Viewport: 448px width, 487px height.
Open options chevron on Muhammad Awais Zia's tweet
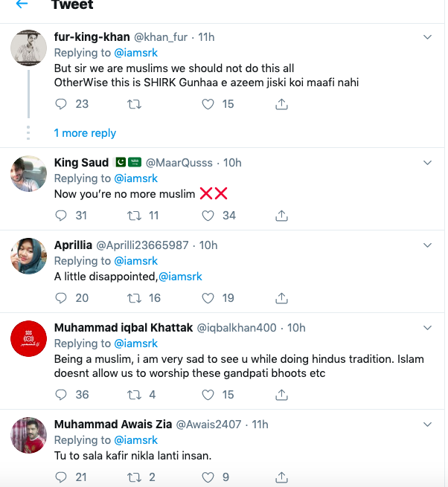click(x=428, y=424)
